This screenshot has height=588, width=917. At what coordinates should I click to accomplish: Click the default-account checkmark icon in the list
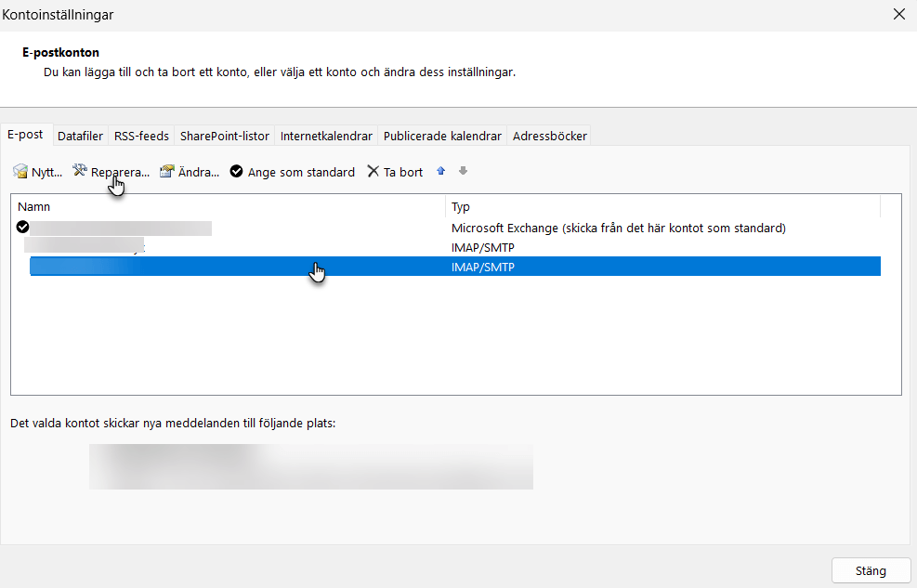click(x=23, y=227)
